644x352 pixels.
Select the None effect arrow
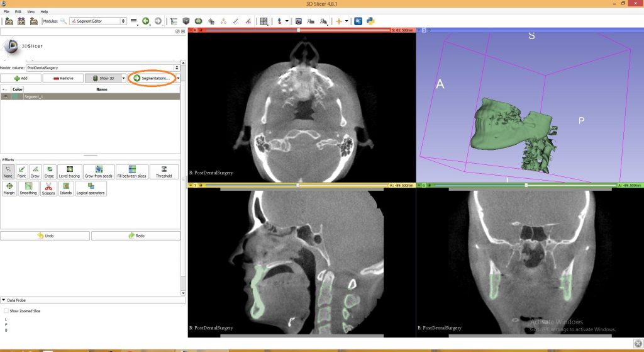(8, 171)
